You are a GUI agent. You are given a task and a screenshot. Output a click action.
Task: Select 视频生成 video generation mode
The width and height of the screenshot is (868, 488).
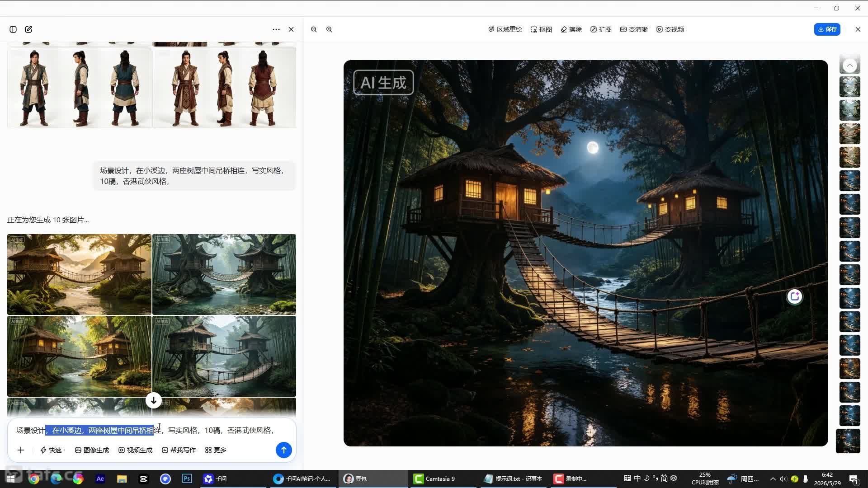[x=135, y=450]
